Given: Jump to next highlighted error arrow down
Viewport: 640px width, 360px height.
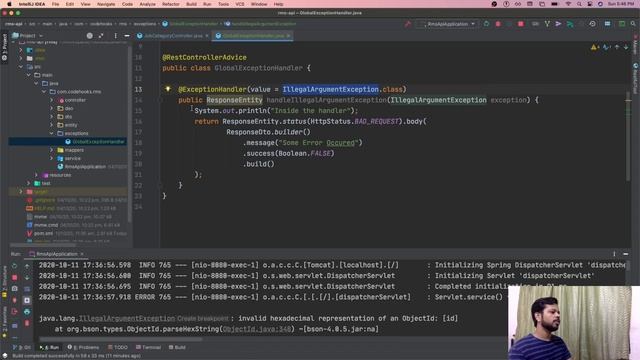Looking at the screenshot, I should (626, 48).
